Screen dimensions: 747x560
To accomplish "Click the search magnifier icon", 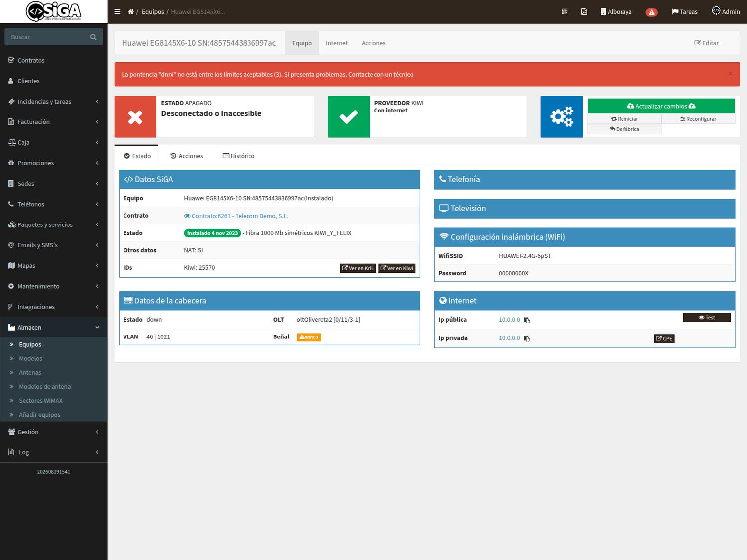I will tap(93, 37).
